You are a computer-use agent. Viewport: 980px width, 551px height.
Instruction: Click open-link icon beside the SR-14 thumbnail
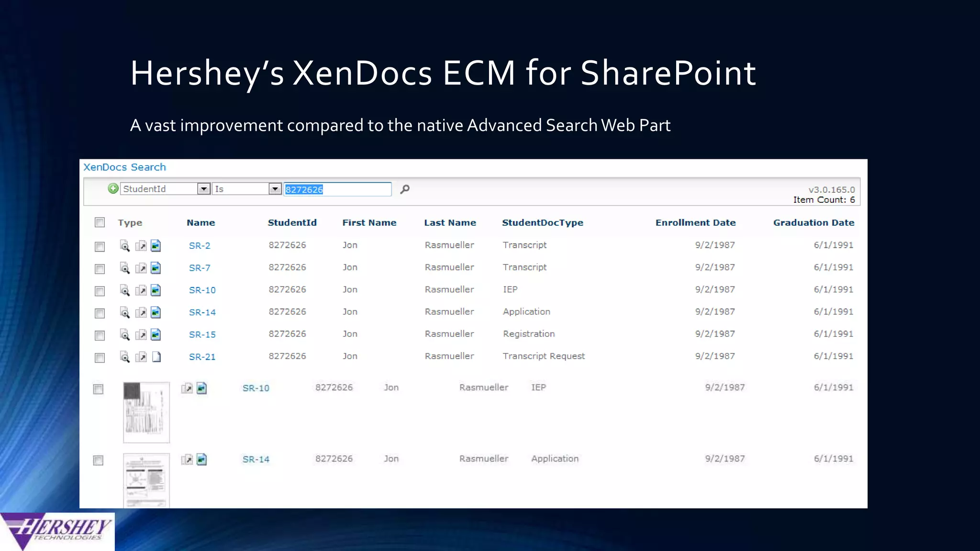click(187, 459)
